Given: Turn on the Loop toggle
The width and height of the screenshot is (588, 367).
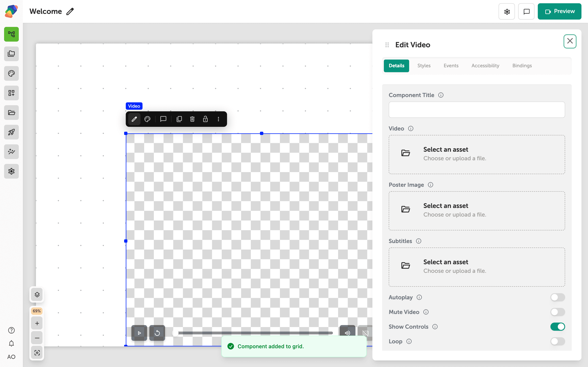Looking at the screenshot, I should 558,341.
